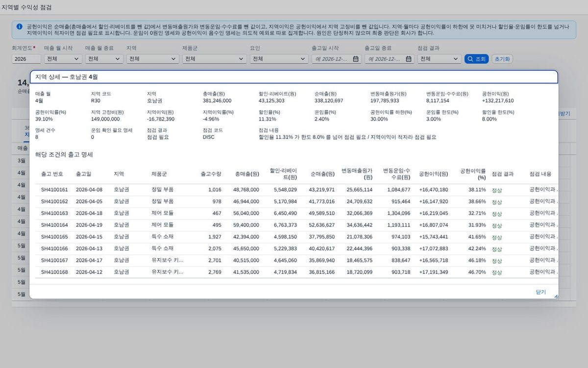Click the 순매출(원) column header in the table
Image resolution: width=588 pixels, height=368 pixels.
click(322, 174)
